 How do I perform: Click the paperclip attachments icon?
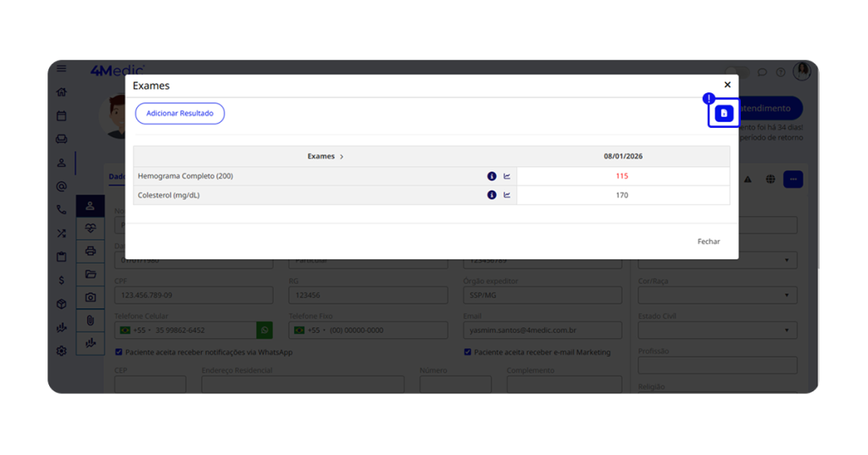click(x=91, y=320)
